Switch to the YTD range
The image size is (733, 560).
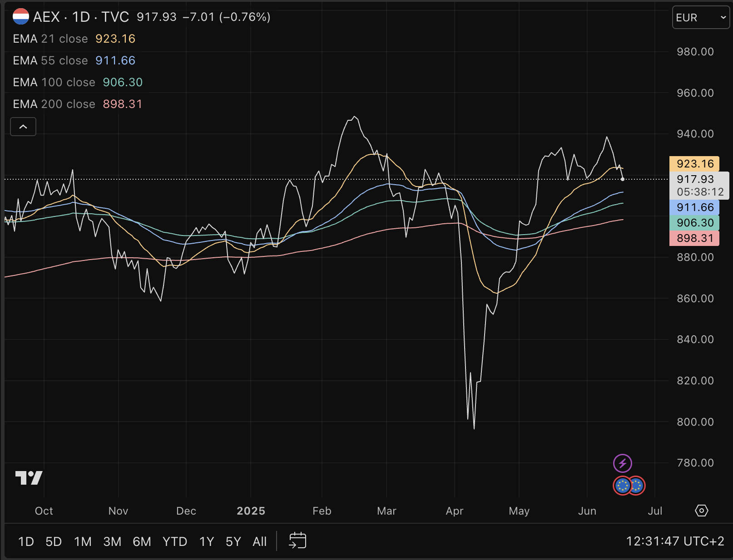click(x=175, y=541)
